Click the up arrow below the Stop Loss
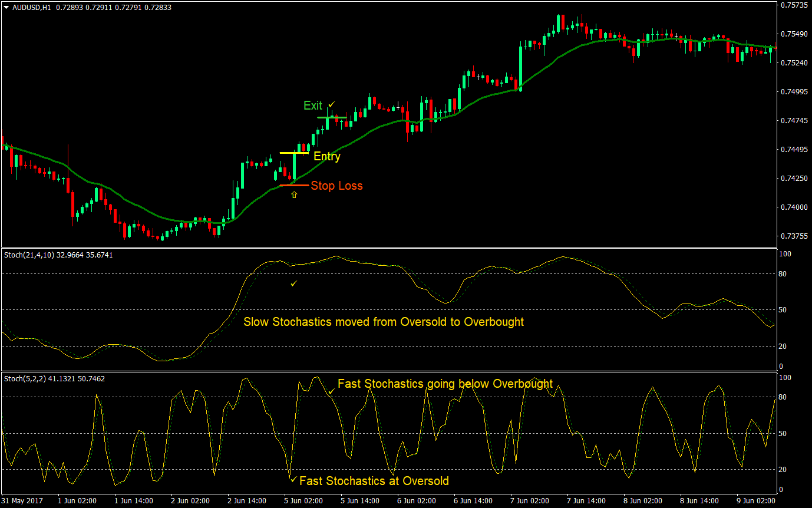Screen dimensions: 812x508 tap(294, 194)
